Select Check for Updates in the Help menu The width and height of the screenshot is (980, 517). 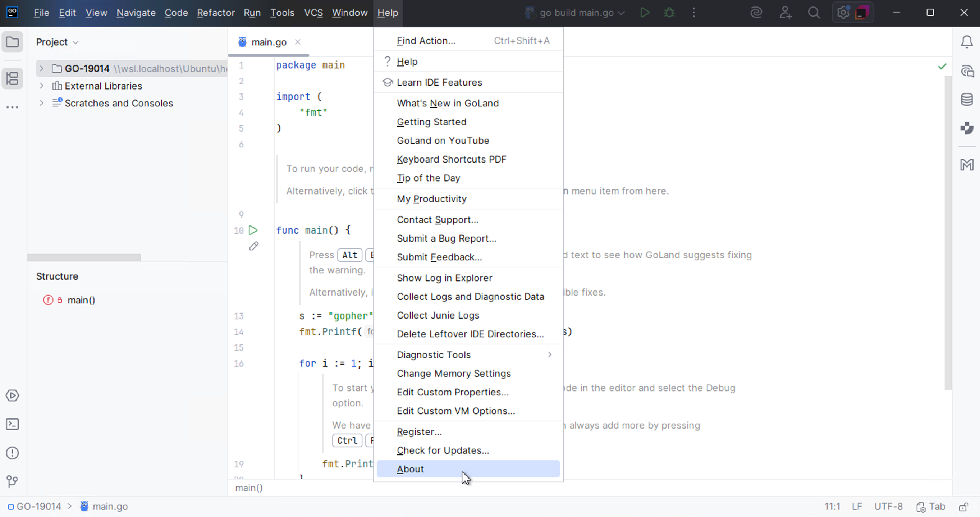[x=443, y=450]
